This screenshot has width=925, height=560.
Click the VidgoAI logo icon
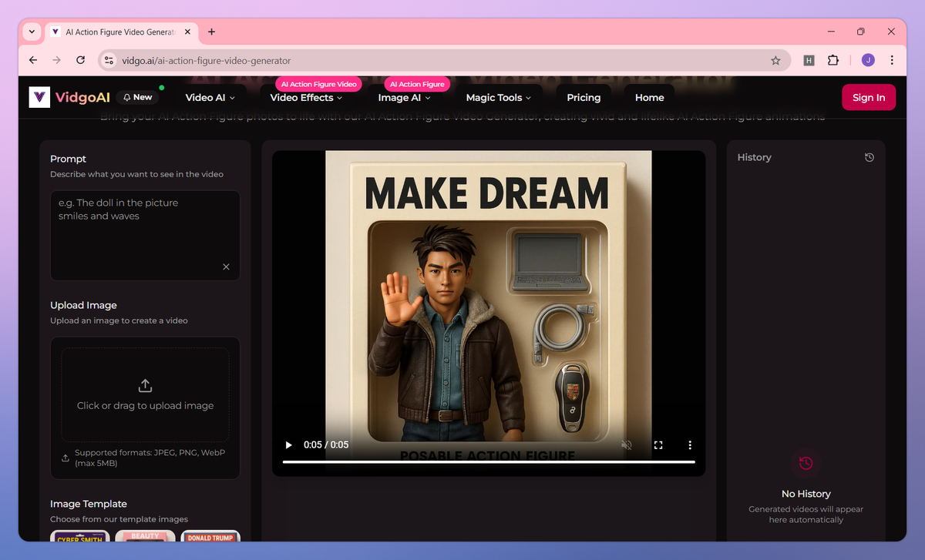pos(39,97)
